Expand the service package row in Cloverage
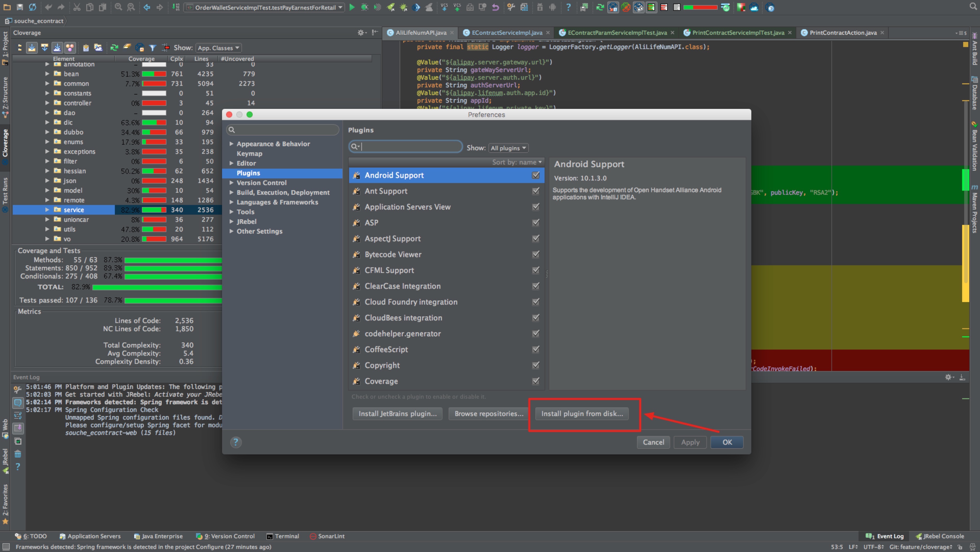 pos(47,210)
